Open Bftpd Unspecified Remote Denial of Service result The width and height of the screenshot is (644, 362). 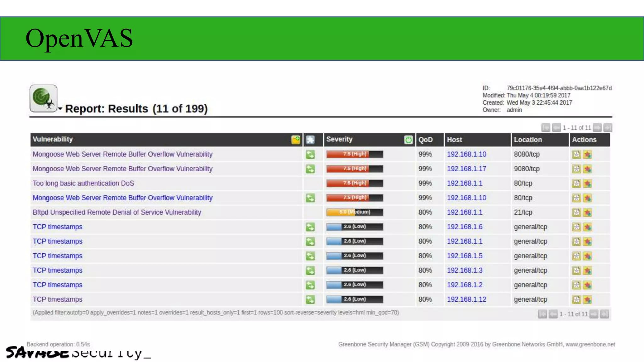117,212
